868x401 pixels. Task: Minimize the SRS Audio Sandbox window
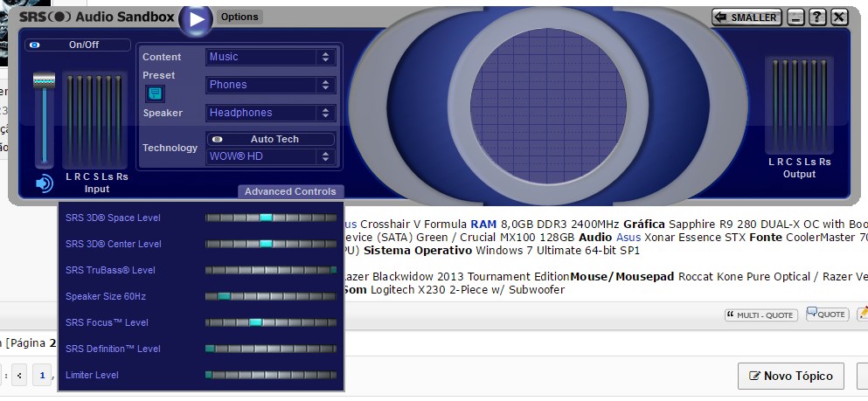coord(795,17)
